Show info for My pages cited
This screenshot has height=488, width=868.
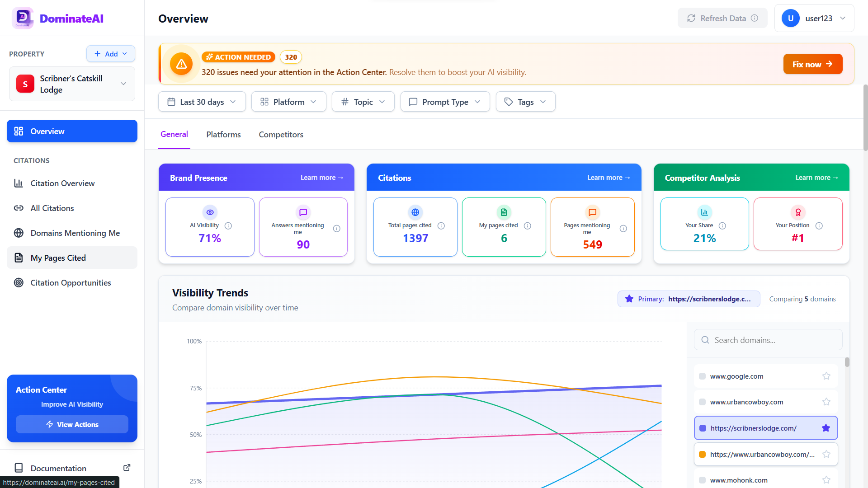coord(528,225)
